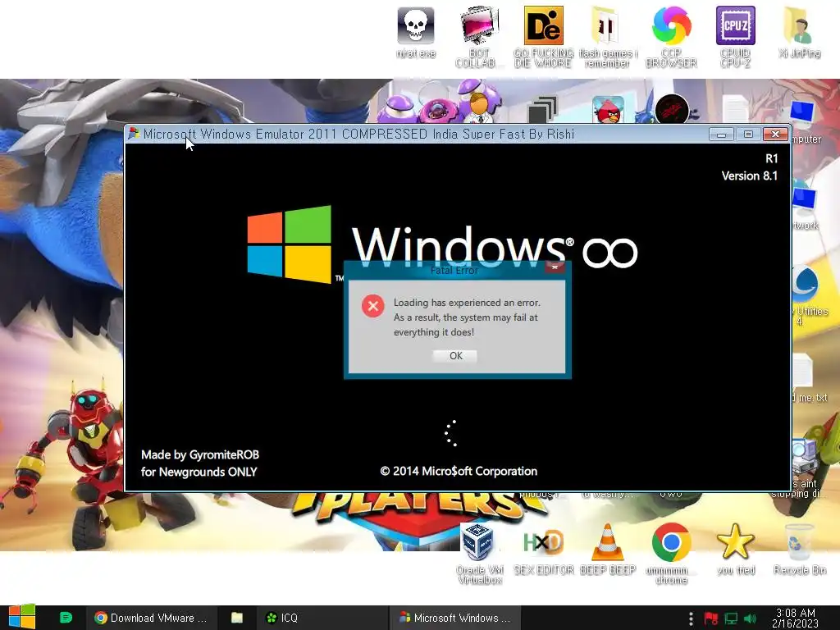Viewport: 840px width, 630px height.
Task: Click the round black red-logo desktop icon
Action: pos(672,109)
